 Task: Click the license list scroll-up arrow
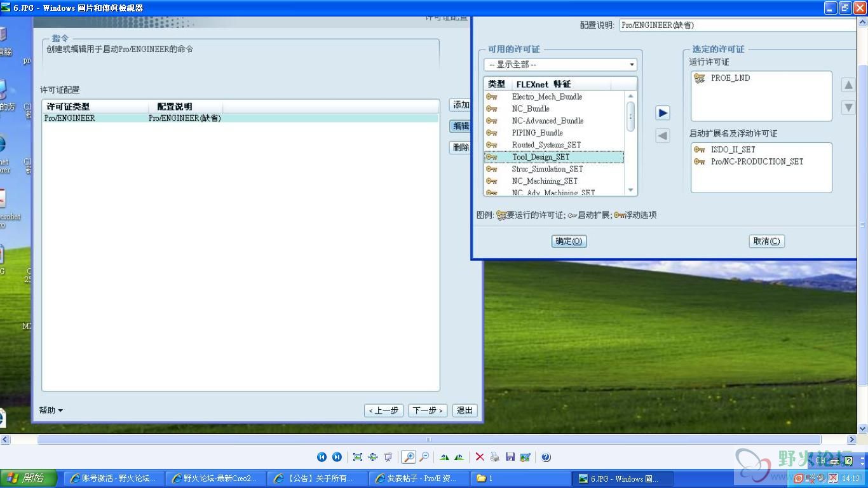pyautogui.click(x=630, y=97)
